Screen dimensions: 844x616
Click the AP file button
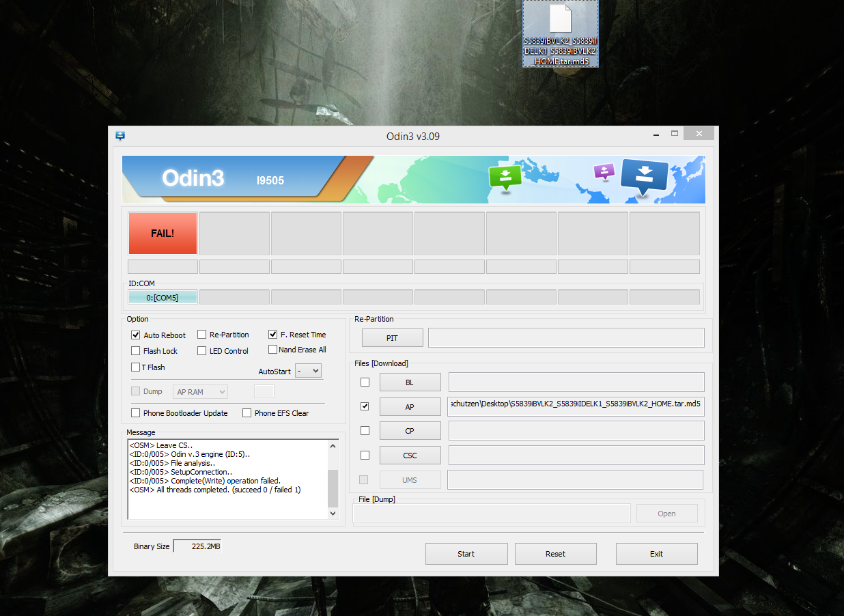410,406
